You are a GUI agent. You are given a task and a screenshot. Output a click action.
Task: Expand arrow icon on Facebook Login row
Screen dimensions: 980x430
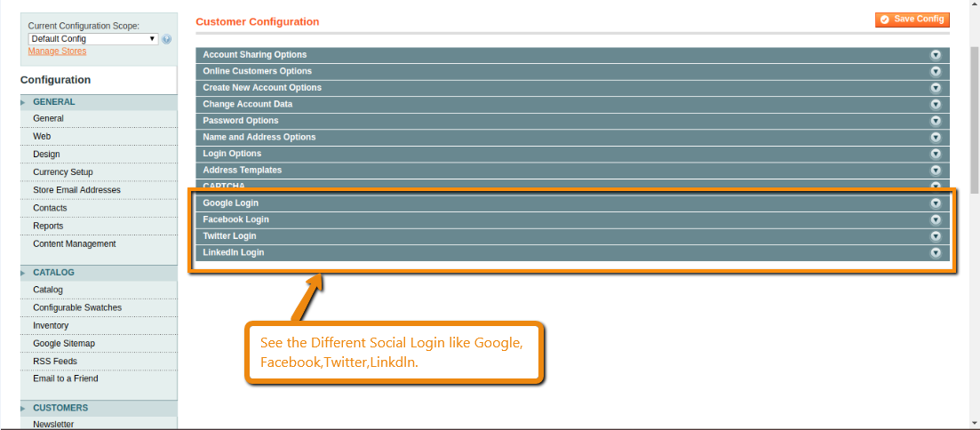tap(936, 219)
